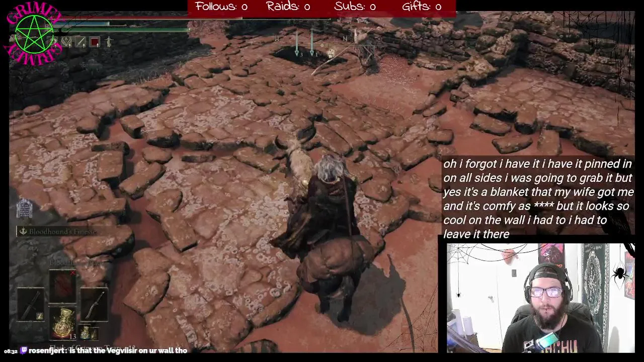Click the pale figure status icon
Image resolution: width=644 pixels, height=362 pixels.
coord(108,42)
